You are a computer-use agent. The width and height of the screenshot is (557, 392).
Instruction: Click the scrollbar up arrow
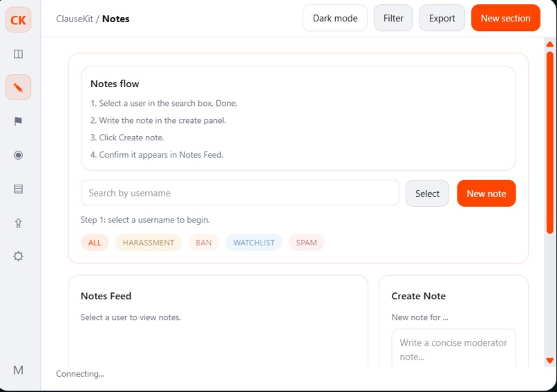(550, 44)
